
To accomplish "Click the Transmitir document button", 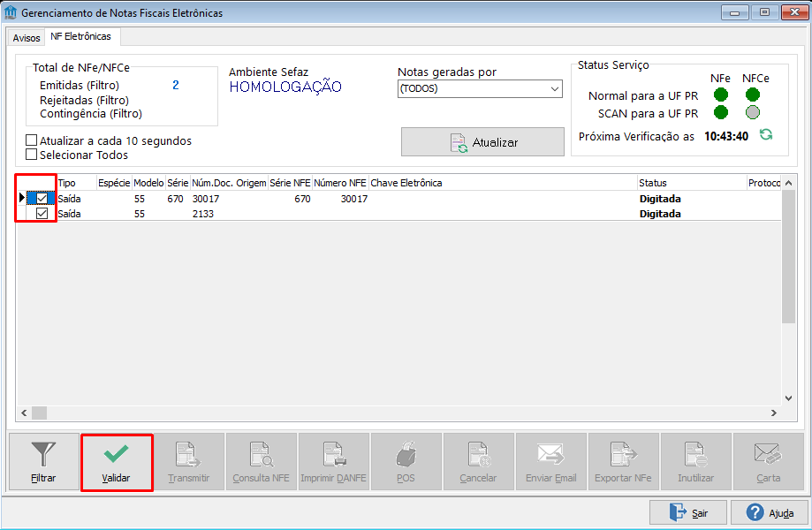I will (x=188, y=462).
